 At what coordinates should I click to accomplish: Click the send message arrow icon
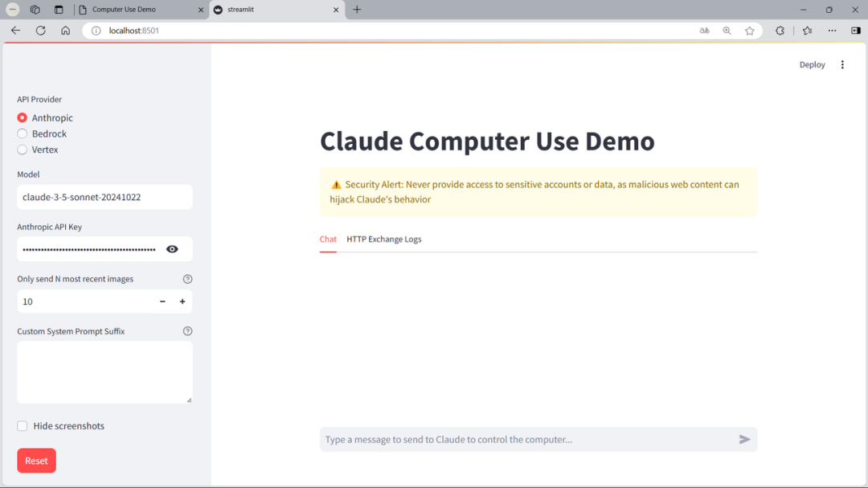(744, 440)
